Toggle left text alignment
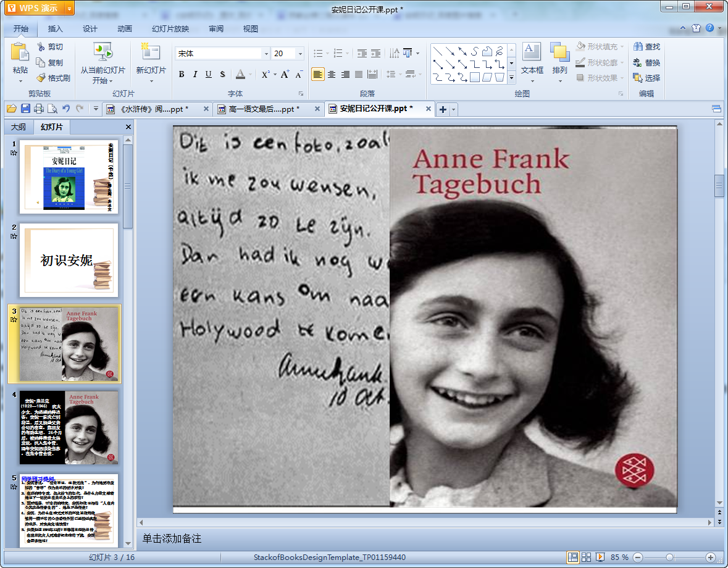Viewport: 728px width, 568px height. [x=317, y=74]
